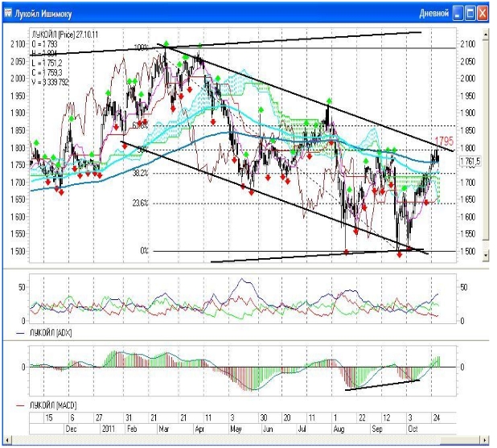Maximize the Лукойл Ишимоку chart window
The image size is (497, 448).
(x=470, y=14)
